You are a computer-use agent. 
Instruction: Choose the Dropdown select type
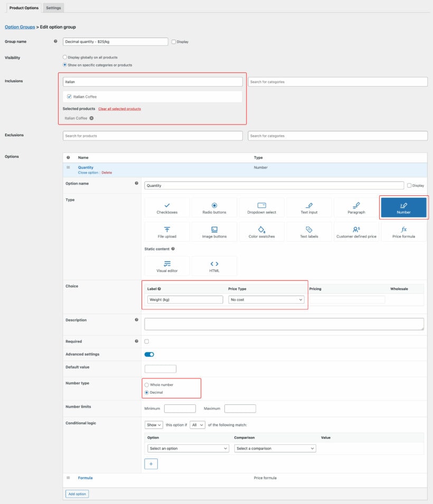pyautogui.click(x=262, y=207)
